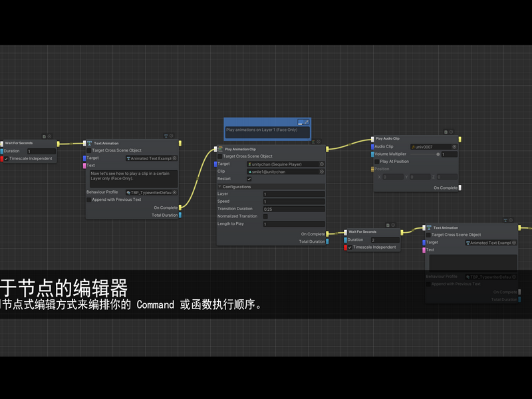Click Duration field showing 2

[385, 240]
